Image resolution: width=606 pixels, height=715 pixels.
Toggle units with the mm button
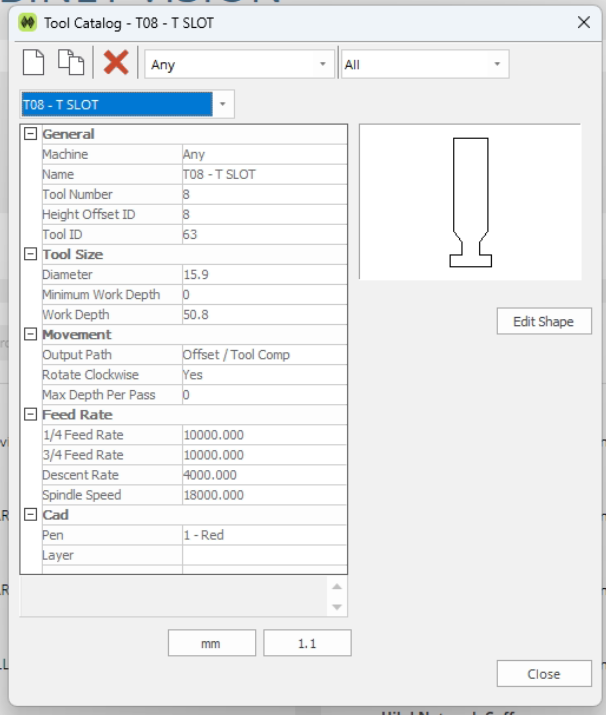click(x=212, y=643)
